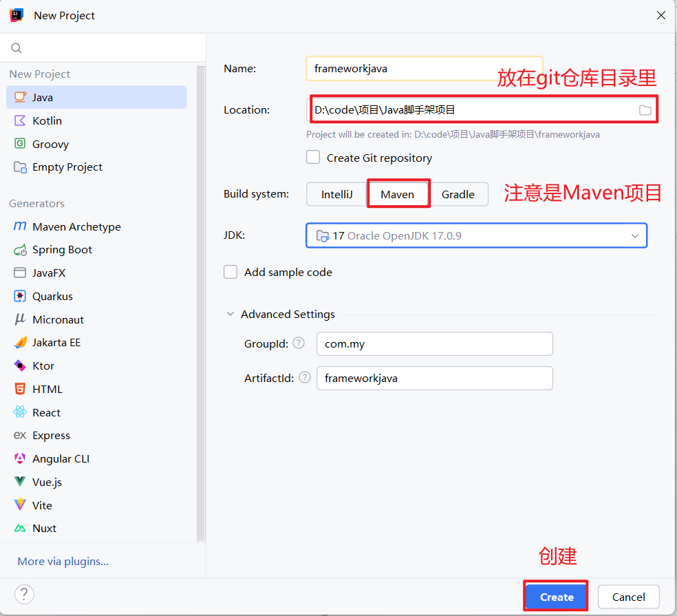Select the React generator icon
677x616 pixels.
point(20,412)
